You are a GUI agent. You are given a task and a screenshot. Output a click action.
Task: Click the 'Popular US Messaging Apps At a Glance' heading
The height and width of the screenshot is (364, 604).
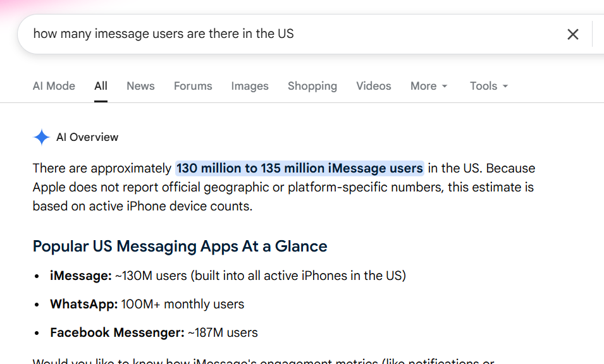pyautogui.click(x=180, y=246)
